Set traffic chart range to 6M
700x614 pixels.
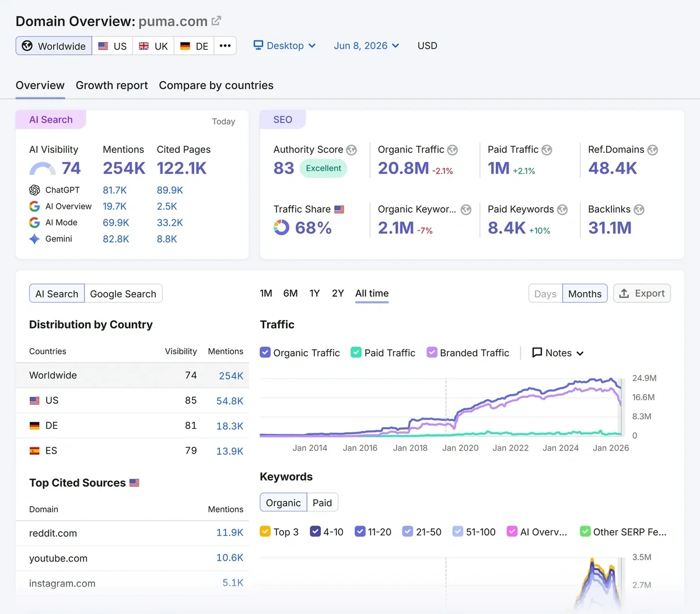click(x=290, y=293)
